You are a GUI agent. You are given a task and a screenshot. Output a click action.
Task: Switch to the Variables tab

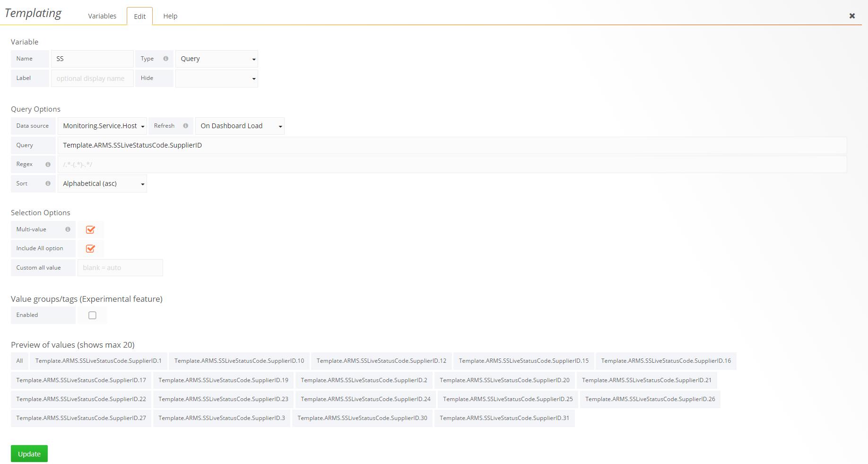tap(102, 16)
